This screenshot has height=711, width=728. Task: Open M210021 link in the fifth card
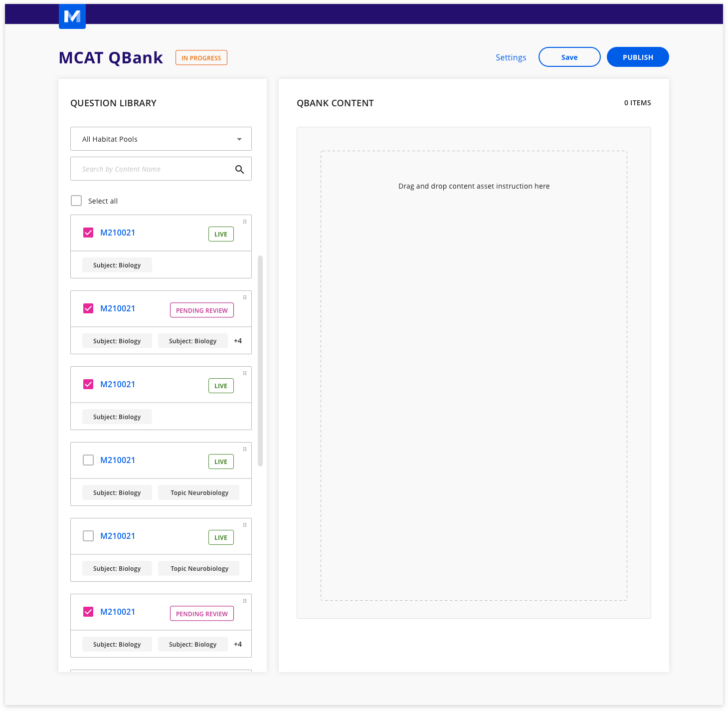[x=118, y=536]
